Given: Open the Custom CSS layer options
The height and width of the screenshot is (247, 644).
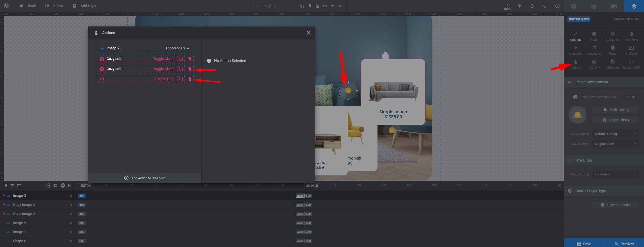Looking at the screenshot, I should 631,64.
